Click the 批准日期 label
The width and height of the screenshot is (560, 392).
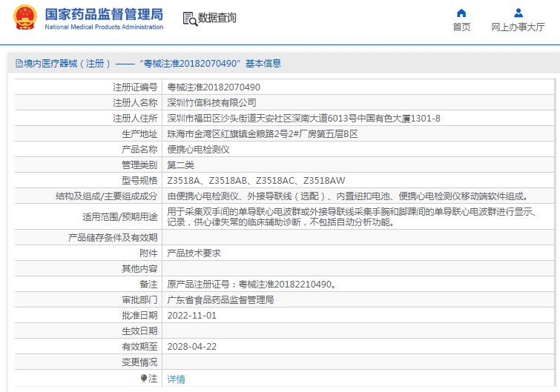click(x=139, y=316)
